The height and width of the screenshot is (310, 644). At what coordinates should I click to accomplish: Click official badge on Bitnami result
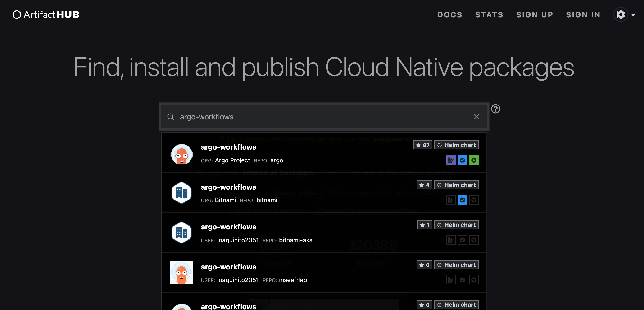pos(473,200)
